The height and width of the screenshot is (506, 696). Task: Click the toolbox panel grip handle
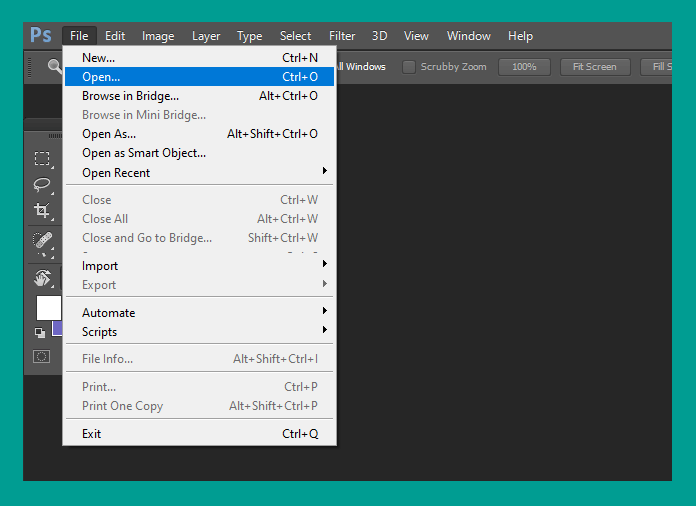tap(55, 136)
